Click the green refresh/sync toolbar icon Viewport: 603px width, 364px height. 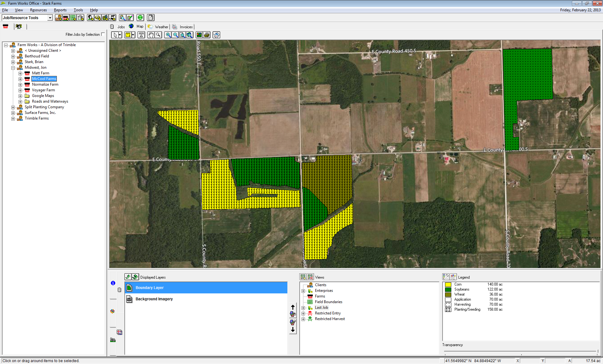(x=140, y=18)
